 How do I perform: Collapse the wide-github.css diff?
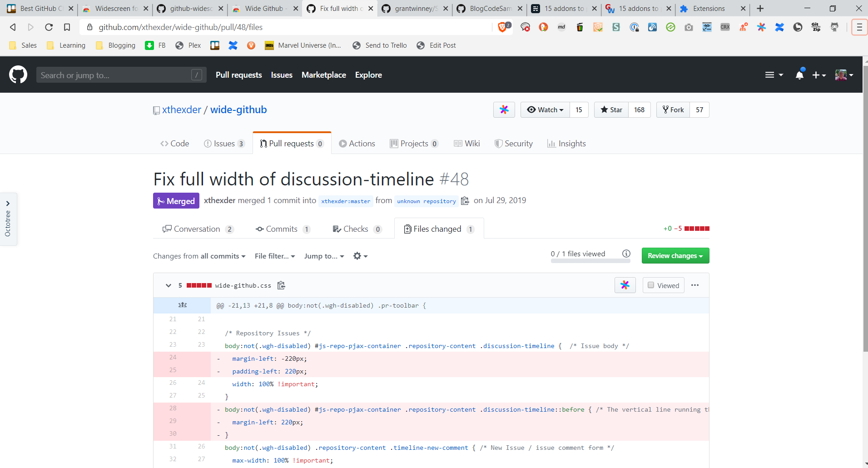[169, 285]
